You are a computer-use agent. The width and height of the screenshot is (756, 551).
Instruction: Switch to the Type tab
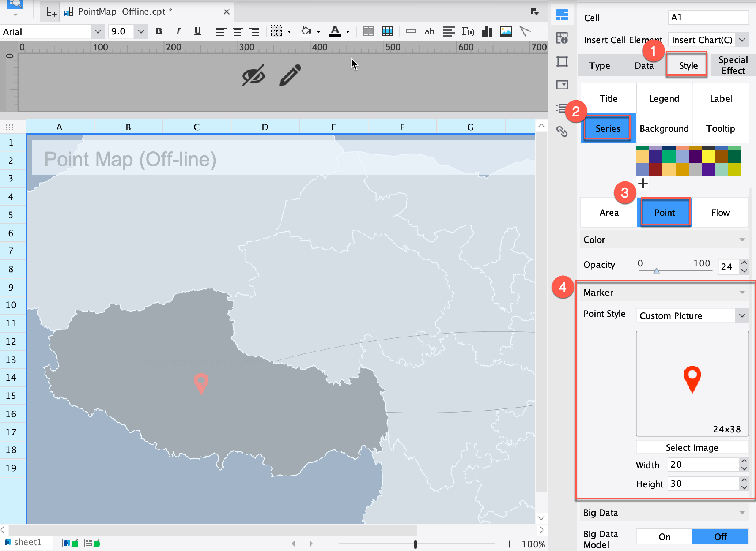[600, 65]
